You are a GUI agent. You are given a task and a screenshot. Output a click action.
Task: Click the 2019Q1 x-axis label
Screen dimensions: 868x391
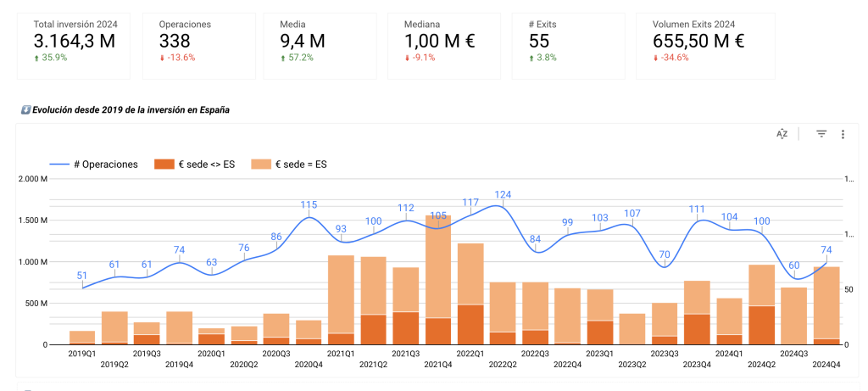click(x=82, y=353)
